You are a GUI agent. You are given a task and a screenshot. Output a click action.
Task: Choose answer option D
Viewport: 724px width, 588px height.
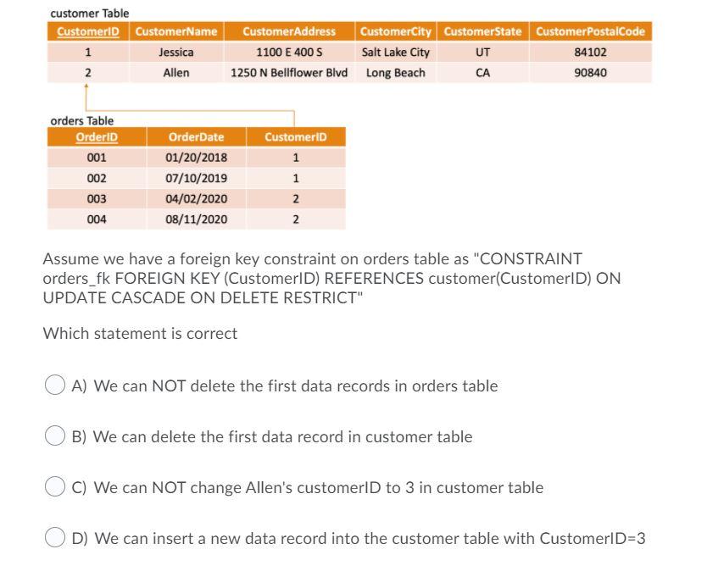54,538
